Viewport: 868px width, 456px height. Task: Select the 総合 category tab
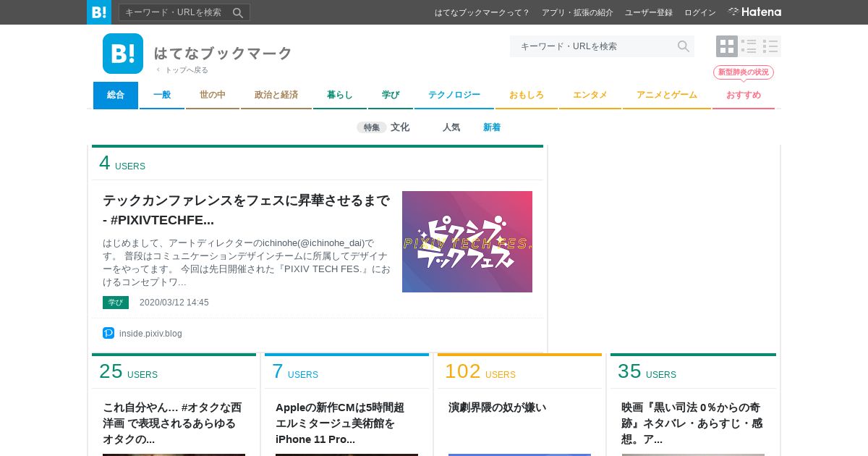(x=116, y=95)
